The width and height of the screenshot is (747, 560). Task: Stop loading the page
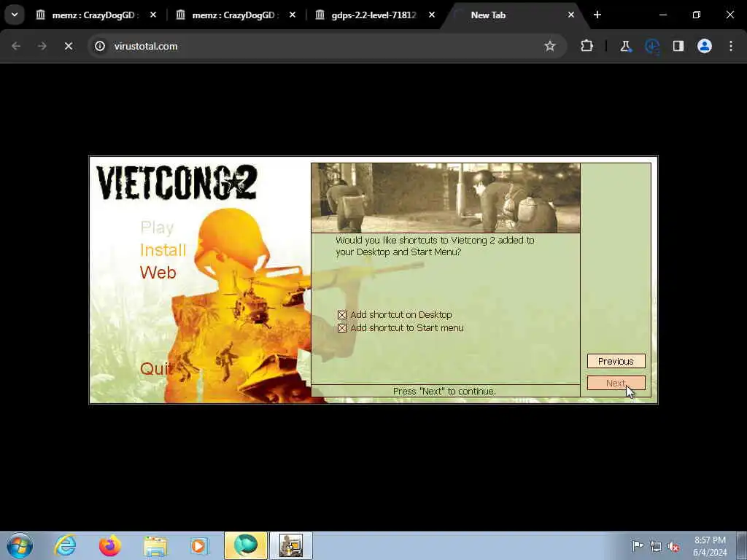[x=69, y=46]
